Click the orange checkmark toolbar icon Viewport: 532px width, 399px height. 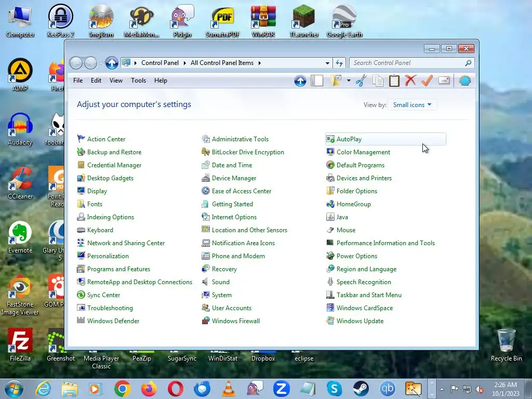click(427, 81)
